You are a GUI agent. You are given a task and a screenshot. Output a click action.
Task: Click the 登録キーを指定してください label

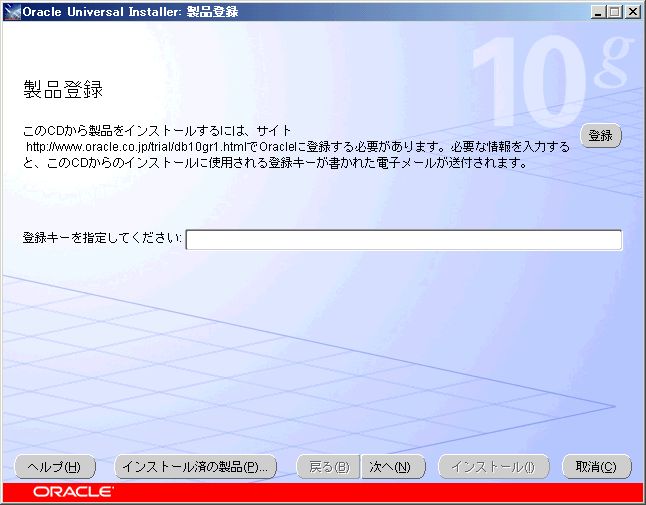[x=102, y=238]
